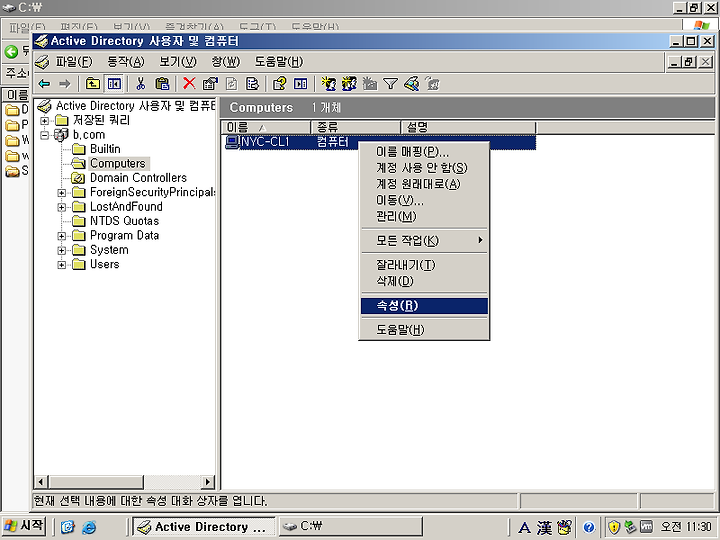Expand the LostAndFound node
The height and width of the screenshot is (540, 720).
pyautogui.click(x=62, y=207)
